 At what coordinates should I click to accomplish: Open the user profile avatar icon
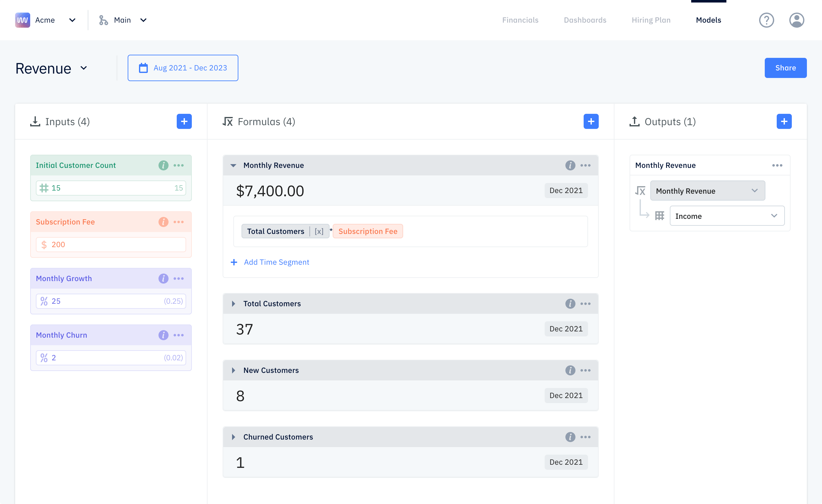(796, 20)
